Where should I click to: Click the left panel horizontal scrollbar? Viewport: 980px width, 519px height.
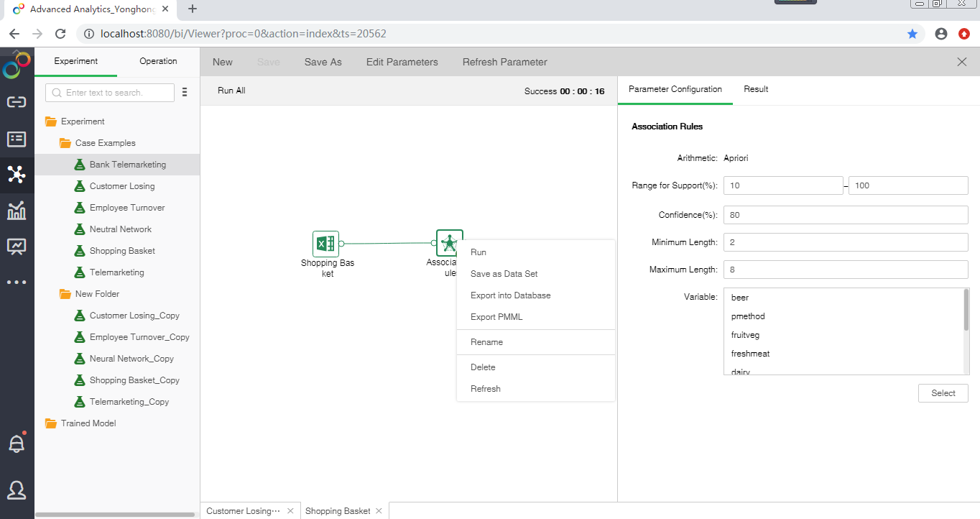click(x=115, y=515)
